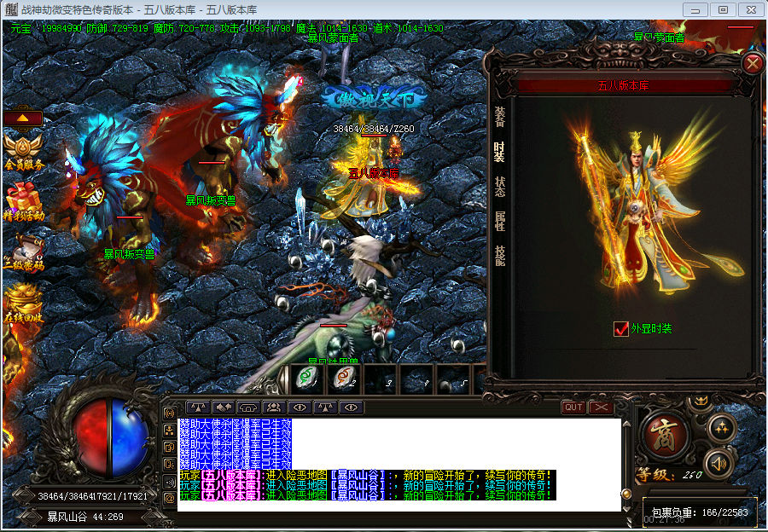Select the broadcast chat channel icon

(170, 413)
